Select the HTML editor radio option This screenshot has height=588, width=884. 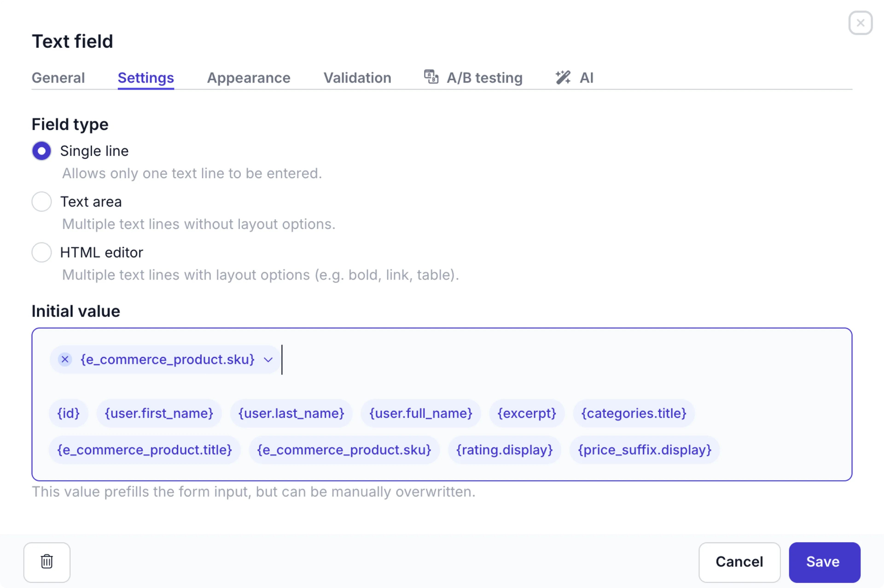(x=42, y=252)
